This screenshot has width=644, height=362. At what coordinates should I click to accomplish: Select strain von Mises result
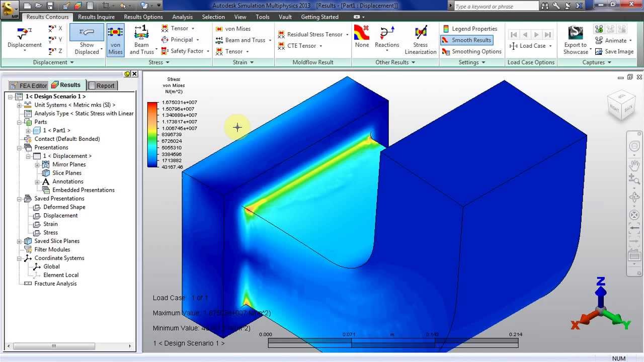[233, 29]
